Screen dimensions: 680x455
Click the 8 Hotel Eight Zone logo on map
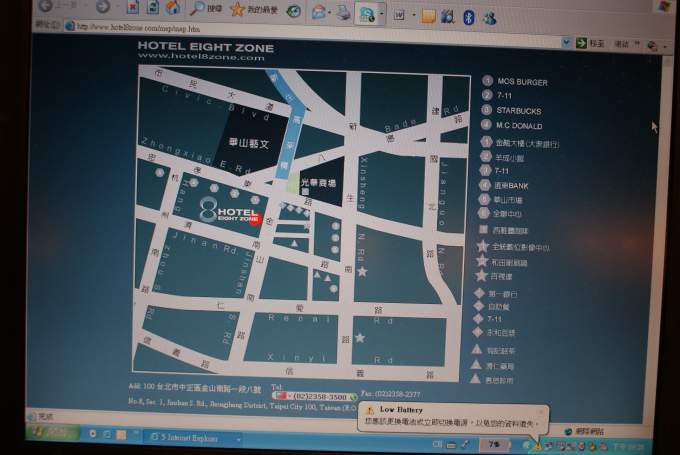coord(221,211)
